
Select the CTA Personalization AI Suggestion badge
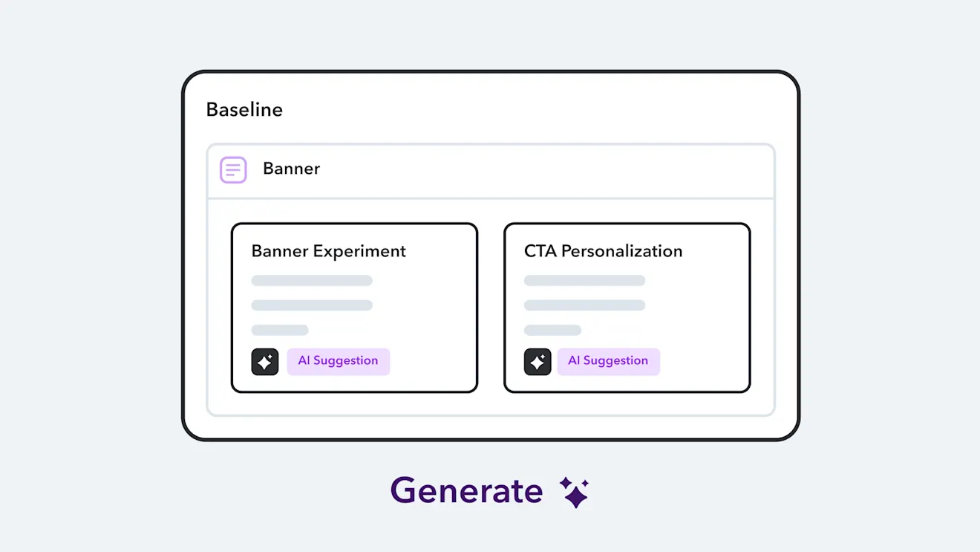pos(608,361)
